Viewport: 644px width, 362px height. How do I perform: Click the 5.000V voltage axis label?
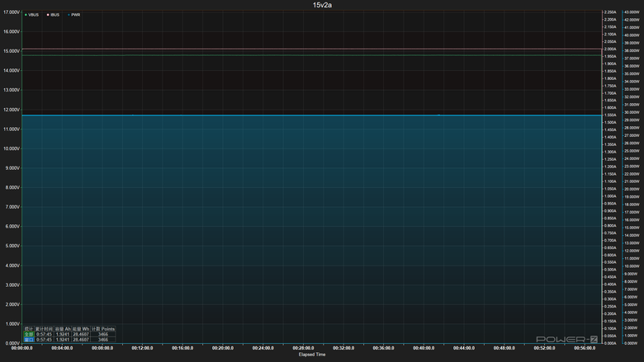click(11, 246)
